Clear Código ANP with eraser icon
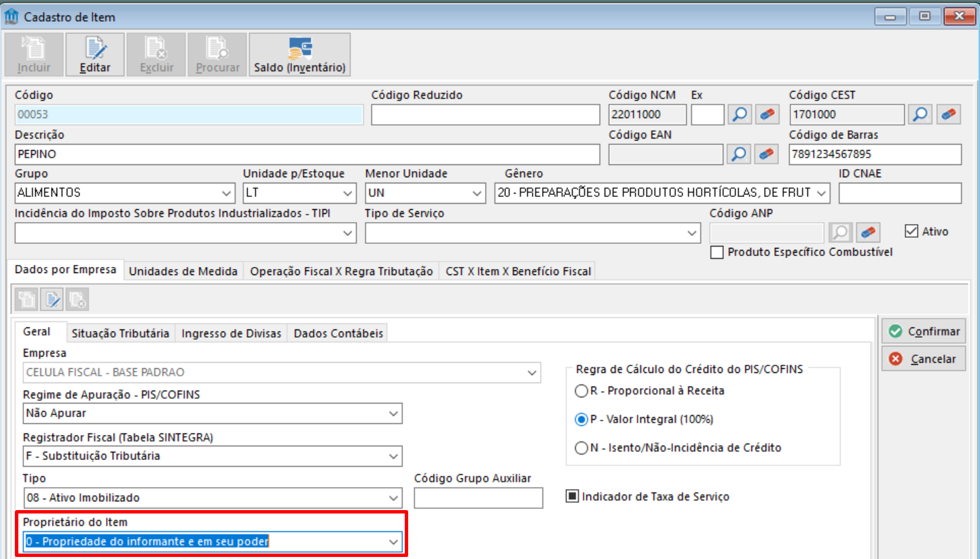980x559 pixels. point(868,233)
